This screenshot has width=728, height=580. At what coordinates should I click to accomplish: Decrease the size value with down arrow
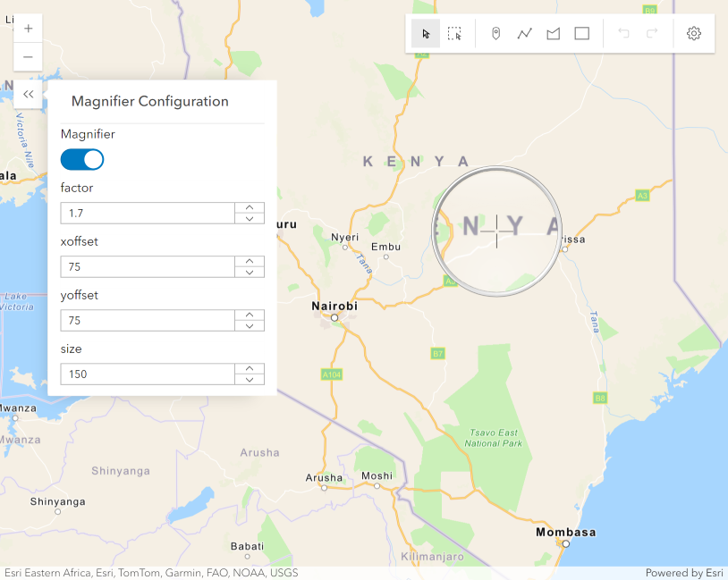(249, 379)
